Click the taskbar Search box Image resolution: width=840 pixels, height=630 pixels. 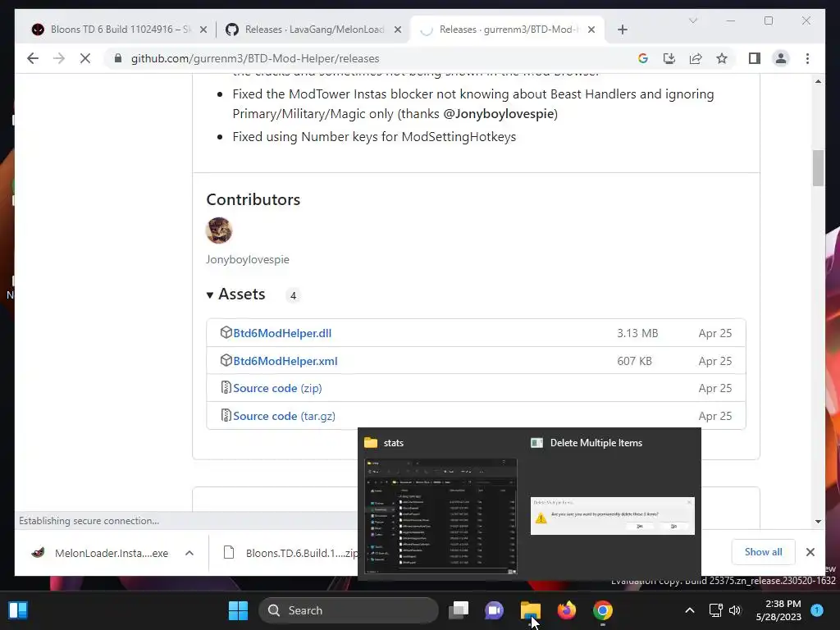point(348,610)
